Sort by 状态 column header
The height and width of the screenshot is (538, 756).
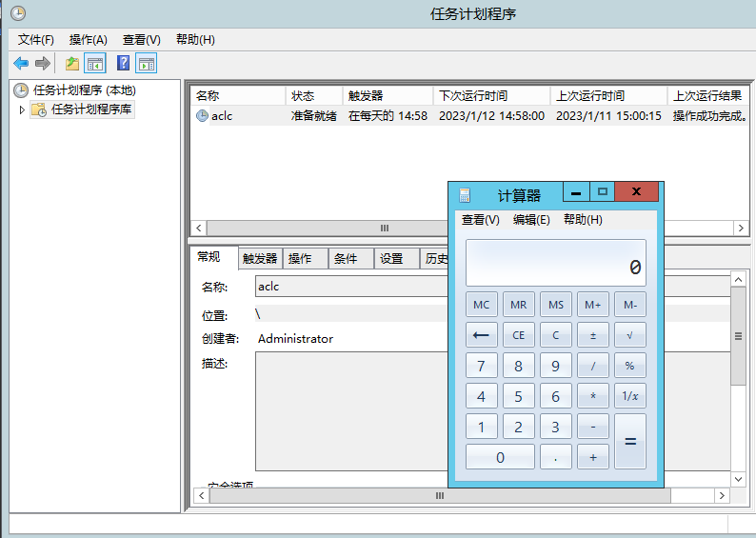[314, 96]
